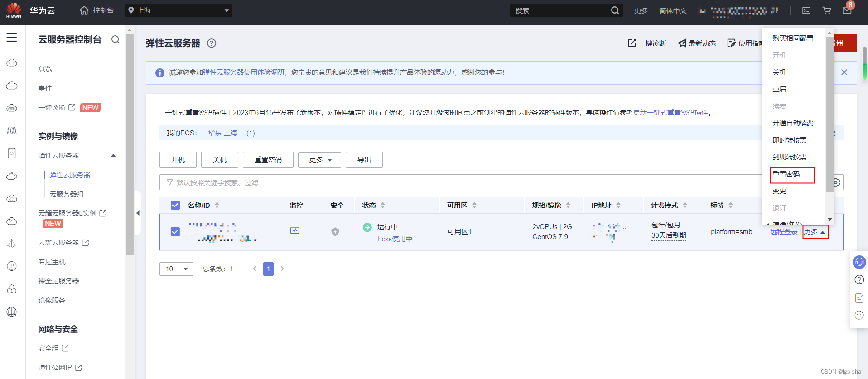Open 镜像服务 in the sidebar
The image size is (868, 379).
[52, 300]
